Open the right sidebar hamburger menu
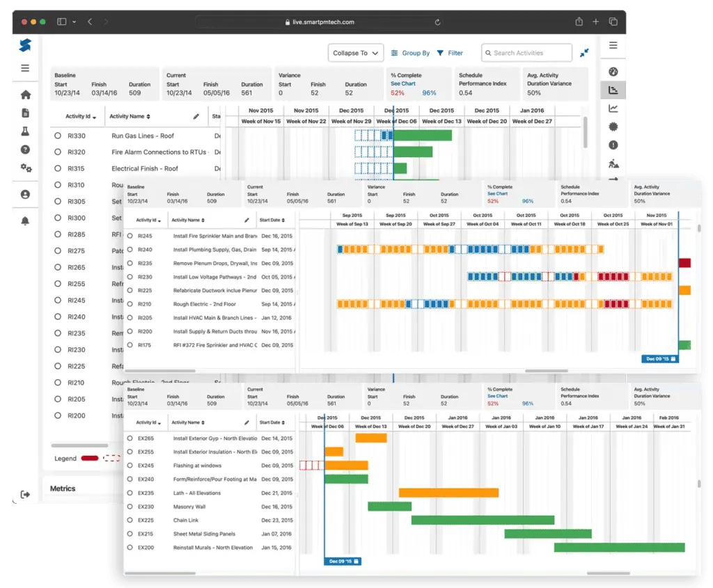713x588 pixels. [x=613, y=45]
